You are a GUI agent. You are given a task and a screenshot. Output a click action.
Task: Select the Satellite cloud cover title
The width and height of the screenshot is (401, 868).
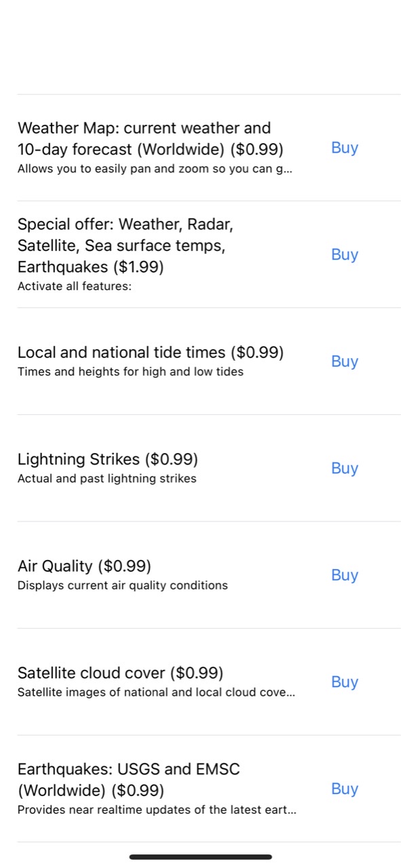(x=121, y=673)
